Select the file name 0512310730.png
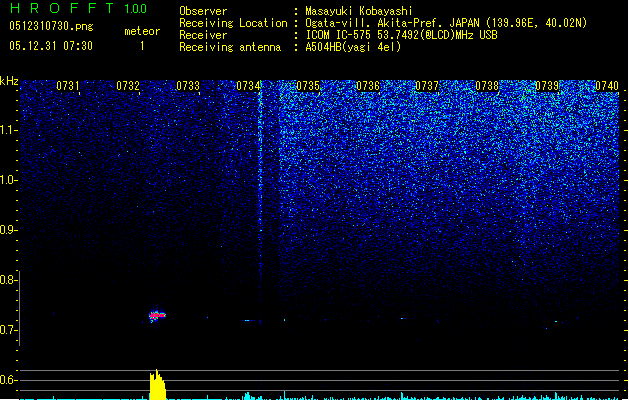This screenshot has width=629, height=400. point(51,26)
